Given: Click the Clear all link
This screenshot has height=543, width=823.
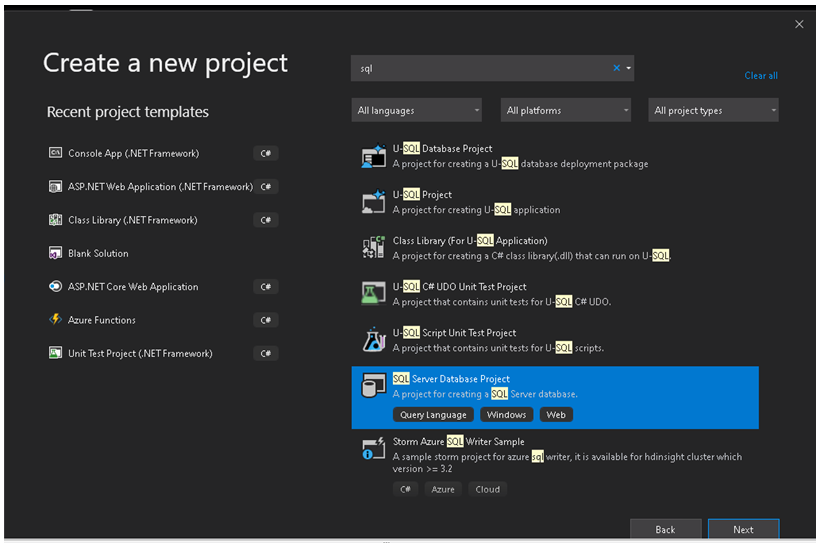Looking at the screenshot, I should click(x=761, y=76).
